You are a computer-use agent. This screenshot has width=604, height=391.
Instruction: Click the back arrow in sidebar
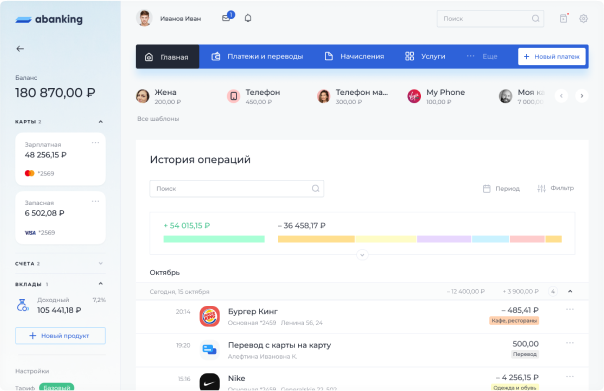20,49
